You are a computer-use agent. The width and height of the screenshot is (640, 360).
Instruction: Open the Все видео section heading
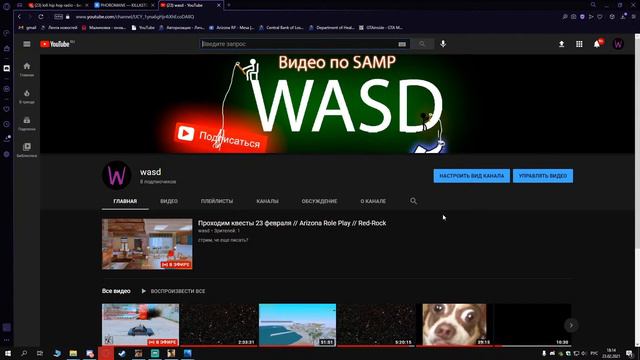tap(116, 291)
